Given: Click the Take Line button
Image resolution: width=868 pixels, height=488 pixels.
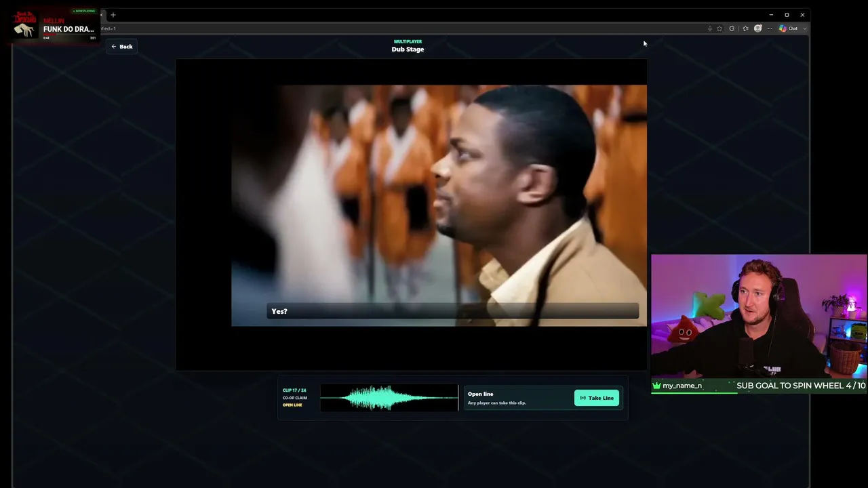Looking at the screenshot, I should [x=597, y=398].
